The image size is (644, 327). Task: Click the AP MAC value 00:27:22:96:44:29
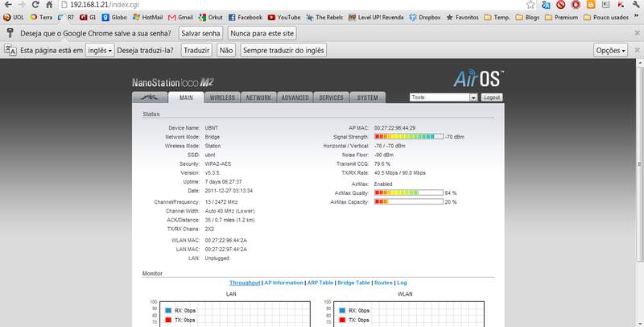pyautogui.click(x=394, y=128)
